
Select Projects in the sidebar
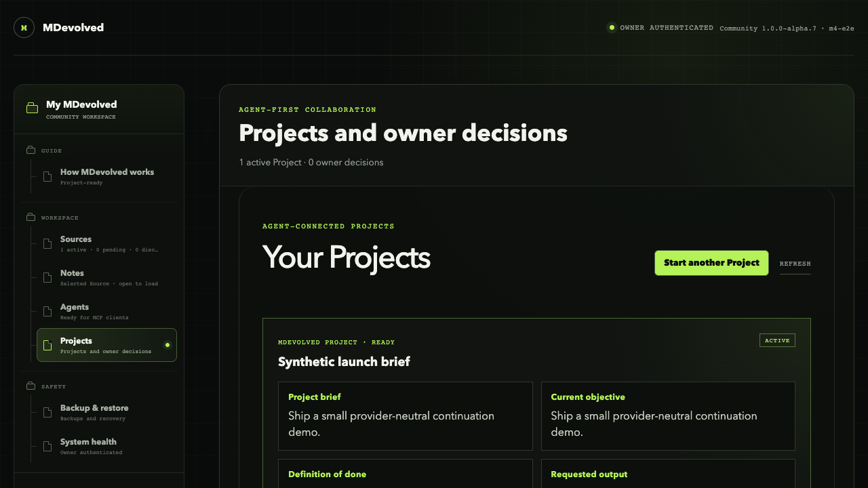[106, 345]
